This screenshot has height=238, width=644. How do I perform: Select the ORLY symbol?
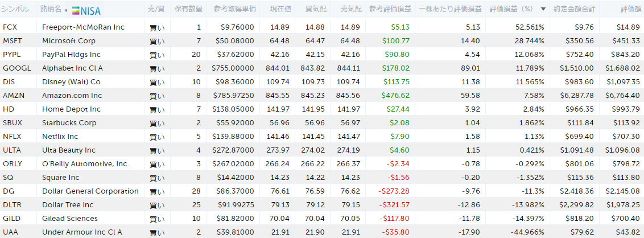point(12,163)
